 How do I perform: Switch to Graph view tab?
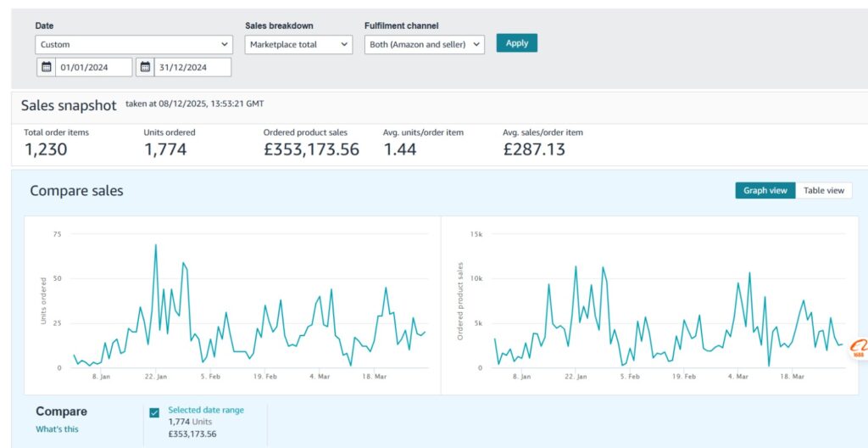pyautogui.click(x=765, y=190)
